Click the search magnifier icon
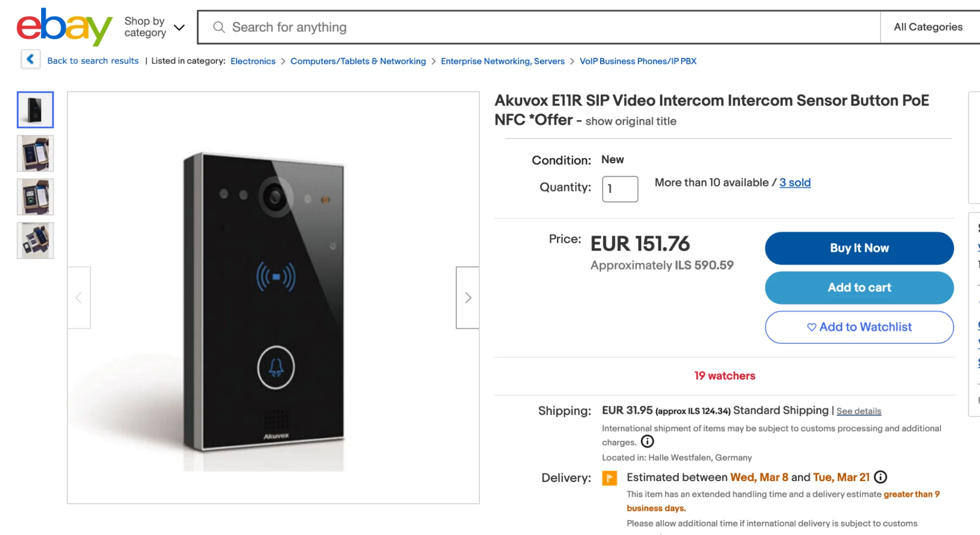Image resolution: width=980 pixels, height=535 pixels. (x=219, y=27)
